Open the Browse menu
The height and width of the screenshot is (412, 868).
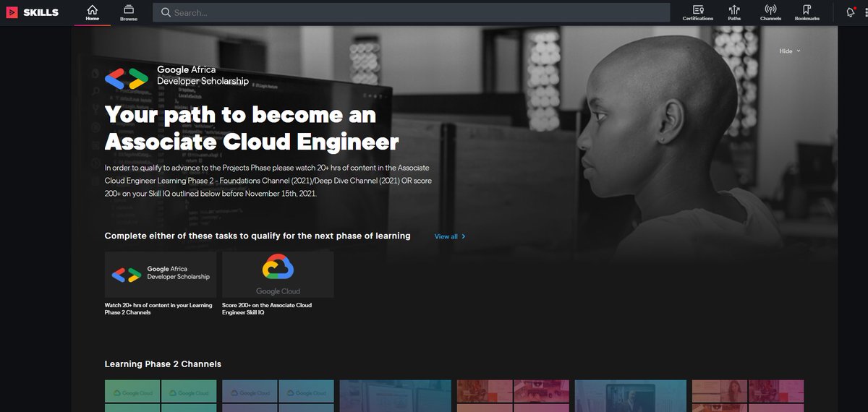[x=129, y=12]
